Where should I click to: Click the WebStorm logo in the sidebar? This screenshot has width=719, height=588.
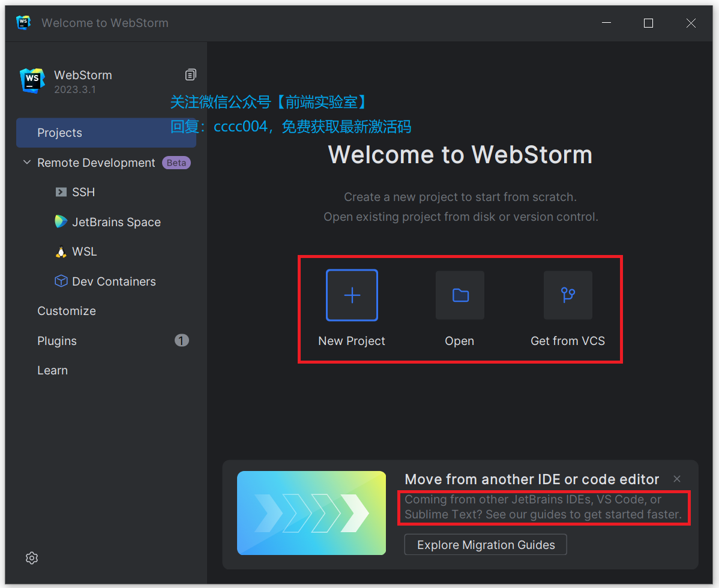coord(32,80)
